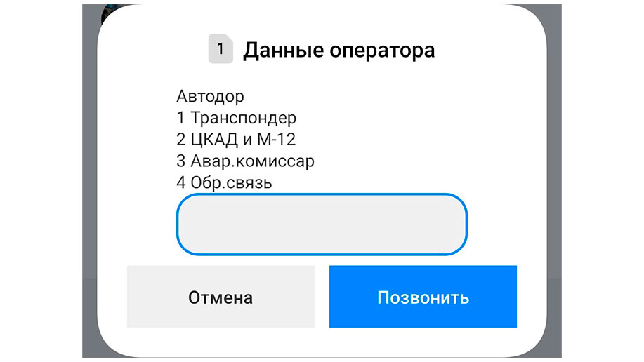Tap the digit 3 beside Авар.комиссар

(x=181, y=161)
